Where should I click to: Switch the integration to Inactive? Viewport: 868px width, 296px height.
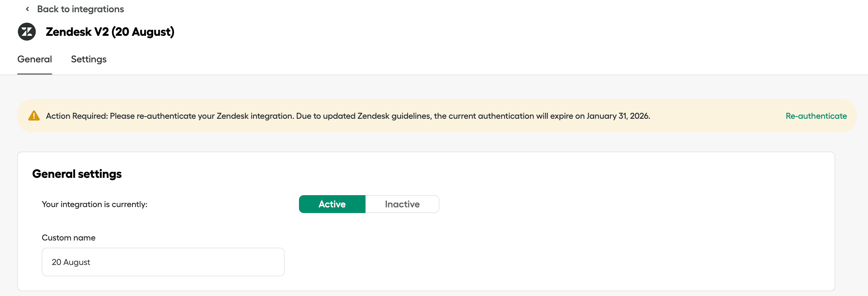402,204
